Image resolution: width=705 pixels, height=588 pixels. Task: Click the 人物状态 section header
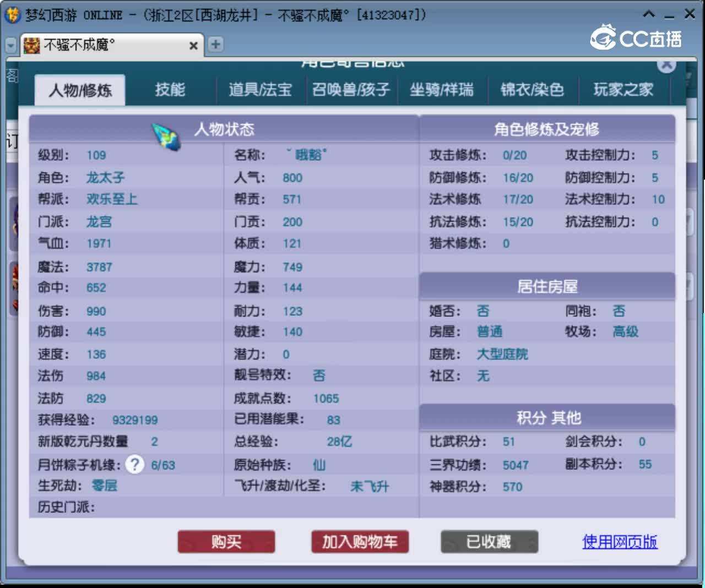coord(224,129)
